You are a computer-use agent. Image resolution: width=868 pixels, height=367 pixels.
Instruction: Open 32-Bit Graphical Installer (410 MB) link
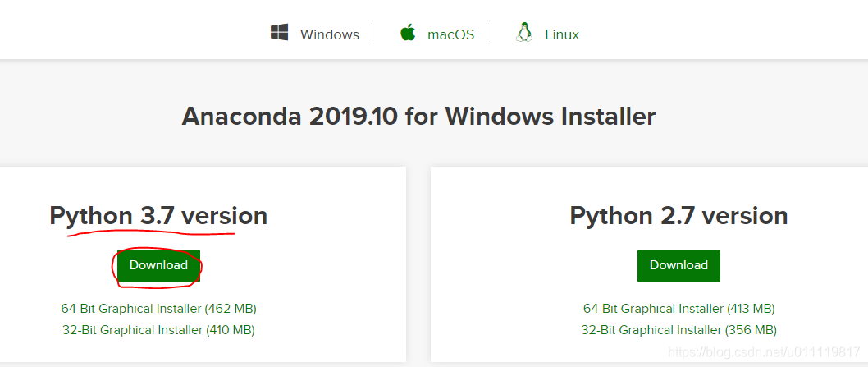point(159,330)
